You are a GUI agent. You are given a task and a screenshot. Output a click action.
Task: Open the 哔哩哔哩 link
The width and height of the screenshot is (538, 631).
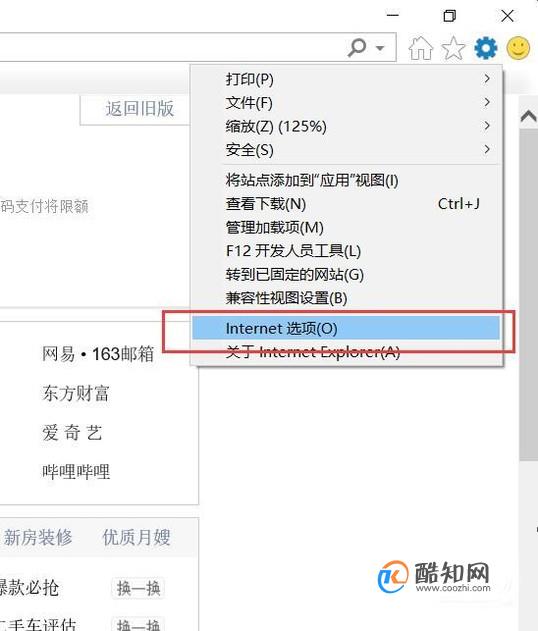[76, 471]
